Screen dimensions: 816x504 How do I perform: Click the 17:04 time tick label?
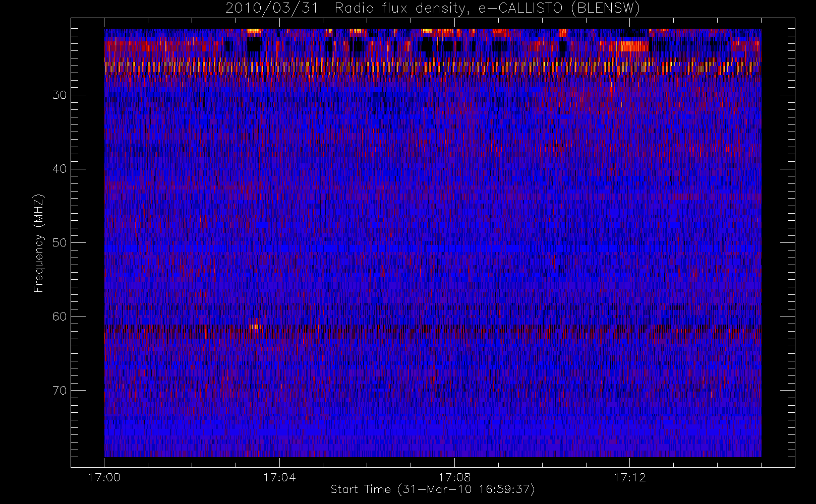279,477
